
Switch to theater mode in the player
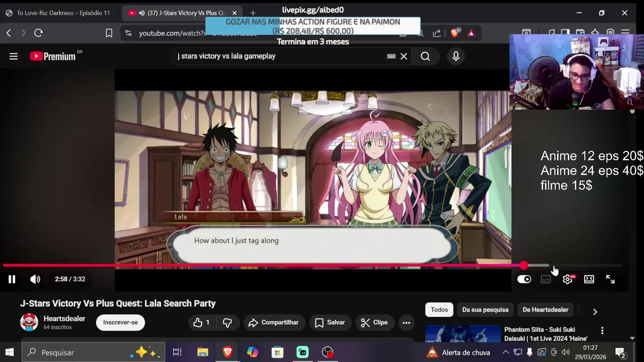pos(589,279)
